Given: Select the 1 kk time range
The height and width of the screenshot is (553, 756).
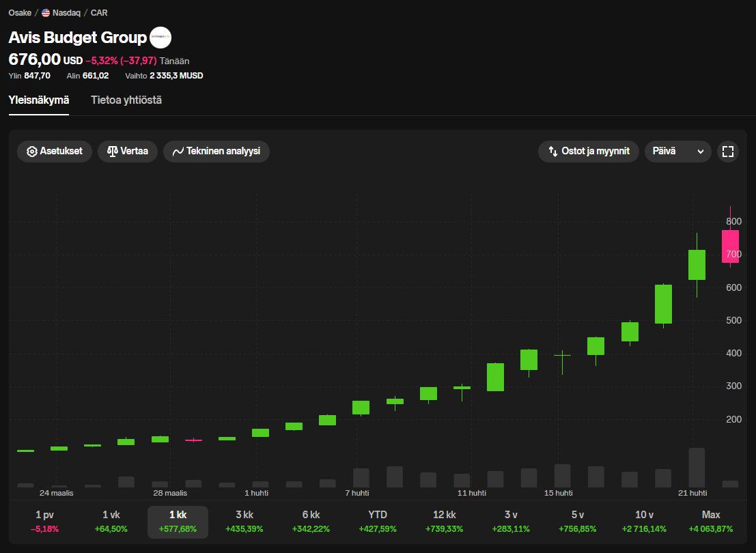Looking at the screenshot, I should [x=178, y=522].
